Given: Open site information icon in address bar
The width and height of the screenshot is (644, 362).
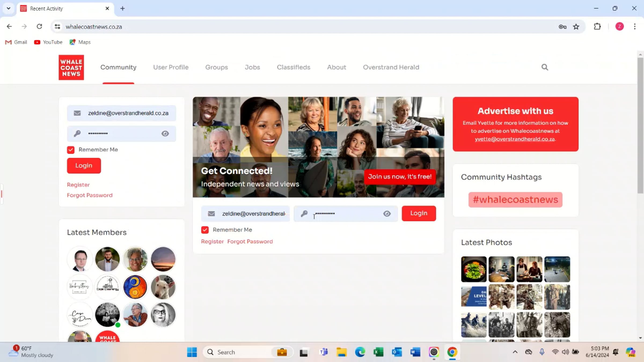Looking at the screenshot, I should 57,27.
